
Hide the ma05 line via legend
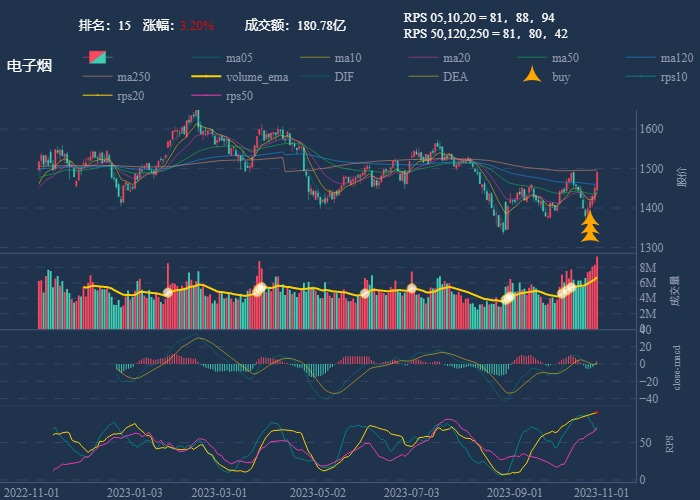click(207, 58)
